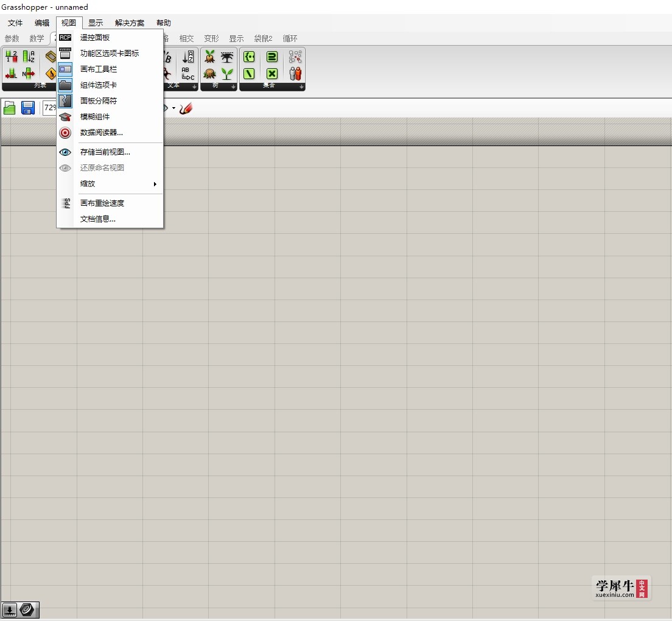This screenshot has width=672, height=621.
Task: Open the dropdown arrow beside the sketch pen
Action: tap(173, 108)
